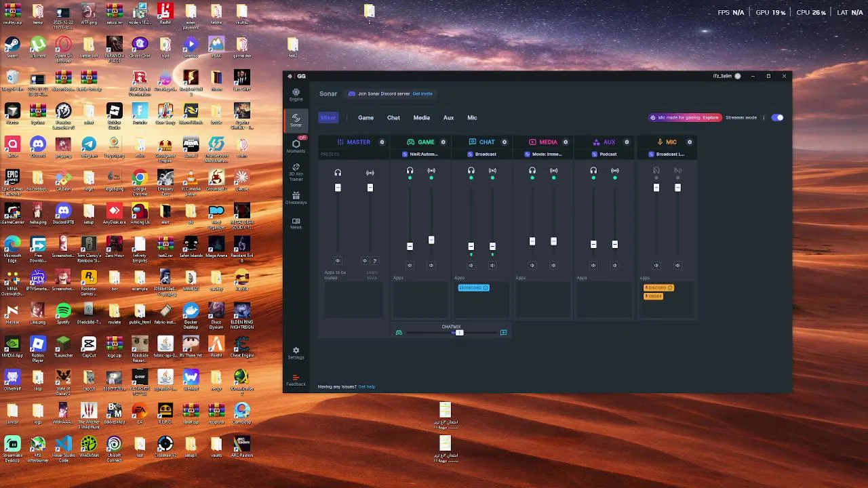Open Settings in the GG sidebar
The image size is (868, 488).
coord(296,353)
